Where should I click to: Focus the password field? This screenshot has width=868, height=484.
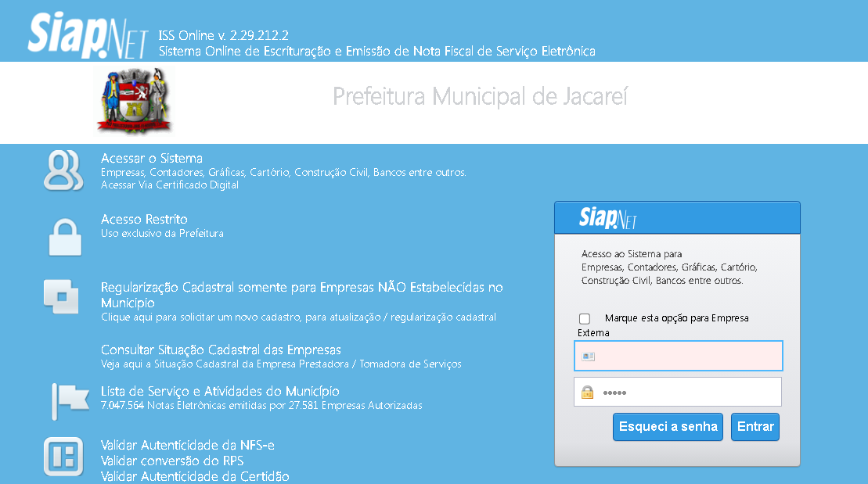(678, 392)
